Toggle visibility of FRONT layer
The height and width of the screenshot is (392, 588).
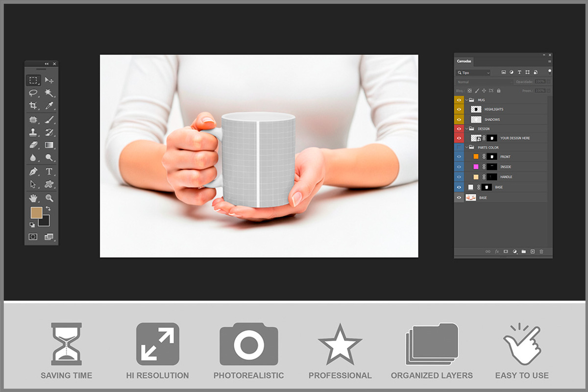[x=459, y=157]
